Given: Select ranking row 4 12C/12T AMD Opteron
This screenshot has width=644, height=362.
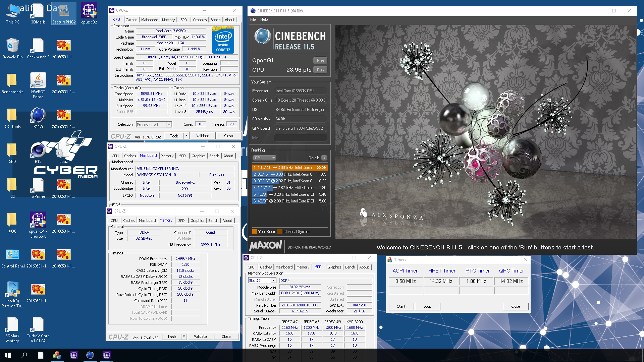Looking at the screenshot, I should pyautogui.click(x=290, y=188).
